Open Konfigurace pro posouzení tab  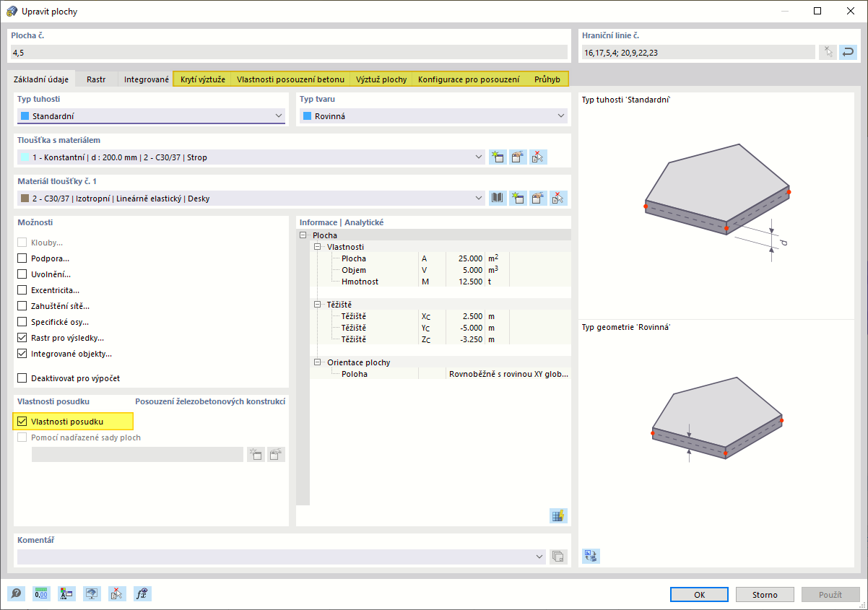click(469, 79)
